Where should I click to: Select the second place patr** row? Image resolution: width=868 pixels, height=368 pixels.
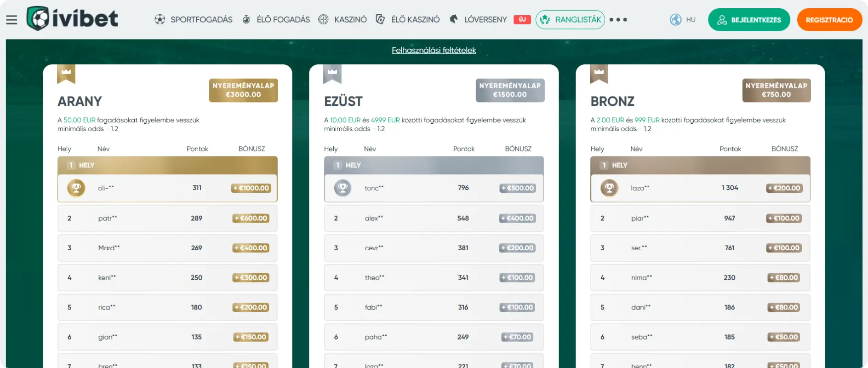[x=167, y=218]
